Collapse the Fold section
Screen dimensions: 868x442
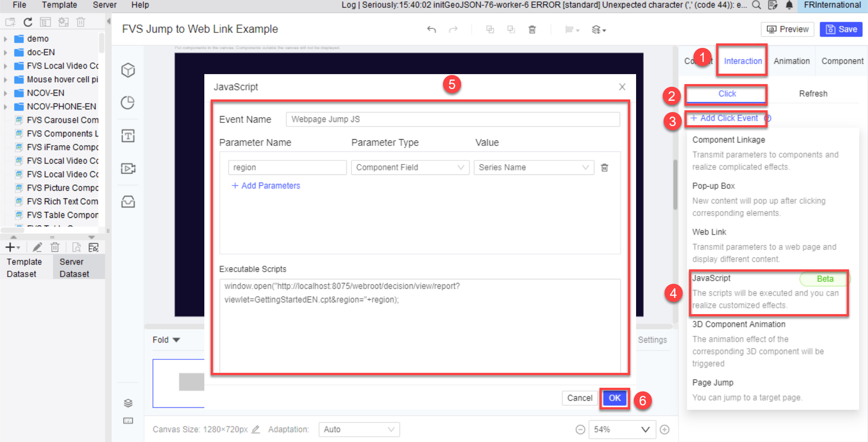(x=166, y=340)
